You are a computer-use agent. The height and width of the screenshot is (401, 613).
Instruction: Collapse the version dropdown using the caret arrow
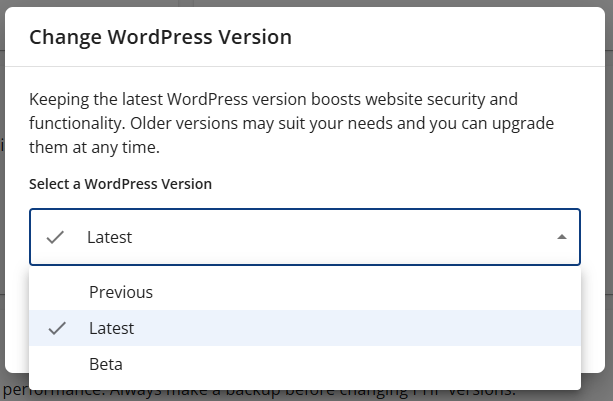coord(561,237)
